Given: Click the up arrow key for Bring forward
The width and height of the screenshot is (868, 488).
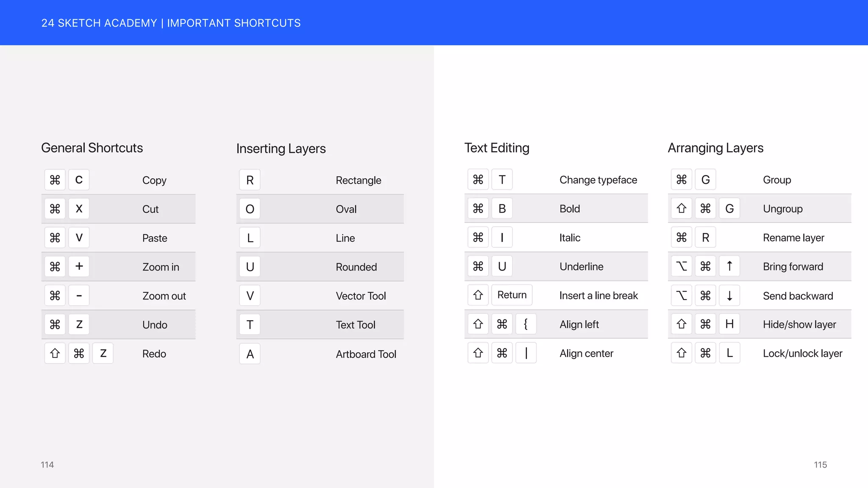Looking at the screenshot, I should click(x=729, y=266).
